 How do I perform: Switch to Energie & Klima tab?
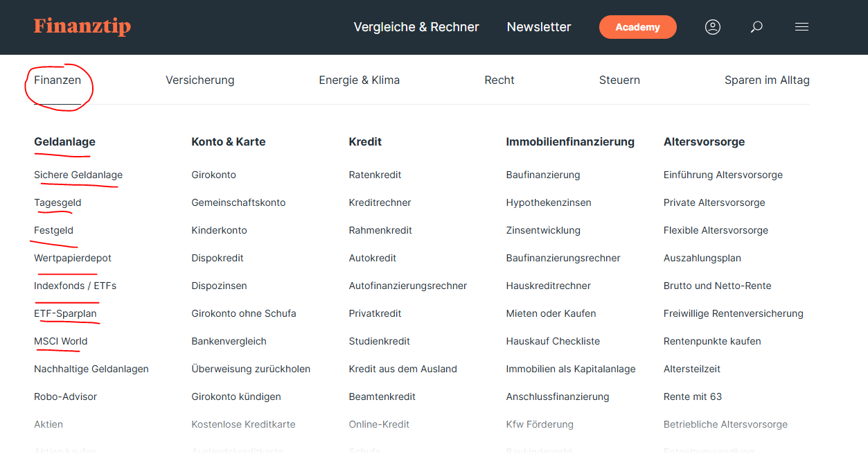coord(359,80)
